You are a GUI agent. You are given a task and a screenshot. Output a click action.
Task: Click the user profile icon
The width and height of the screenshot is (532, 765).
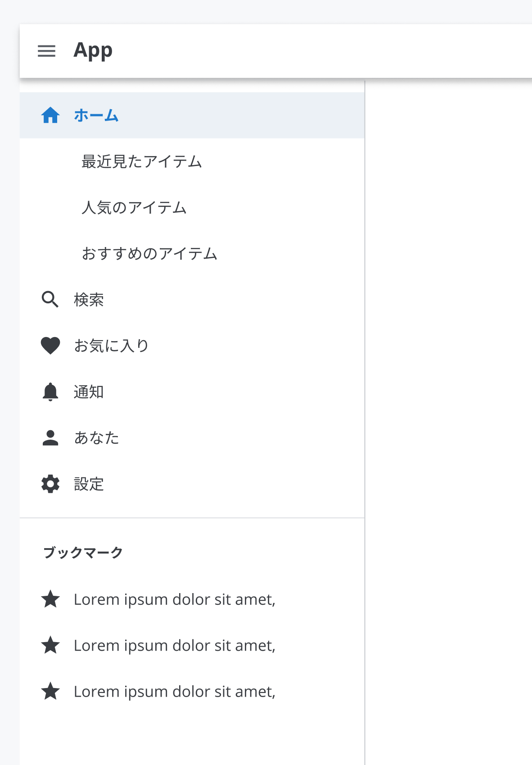50,438
